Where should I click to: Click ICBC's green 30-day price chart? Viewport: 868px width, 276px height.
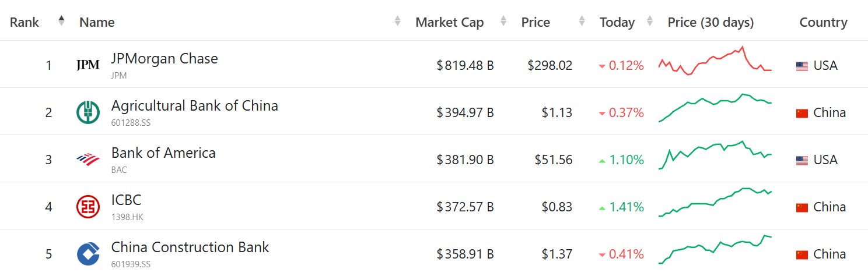click(x=715, y=203)
